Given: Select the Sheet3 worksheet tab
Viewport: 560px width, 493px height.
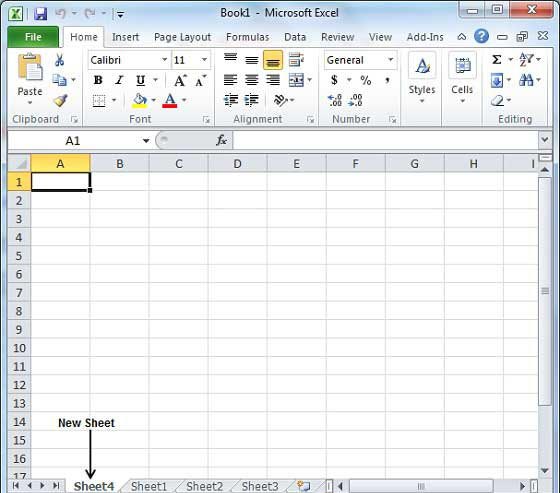Looking at the screenshot, I should pos(260,486).
